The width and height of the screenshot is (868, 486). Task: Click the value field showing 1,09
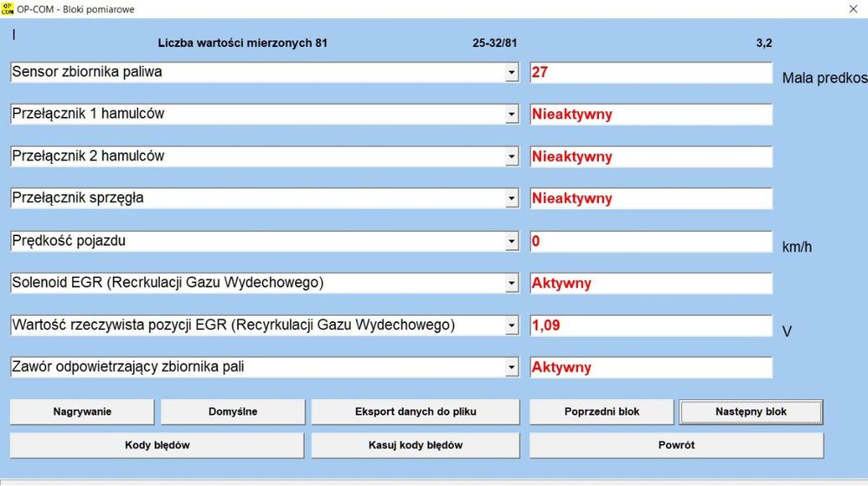point(650,325)
